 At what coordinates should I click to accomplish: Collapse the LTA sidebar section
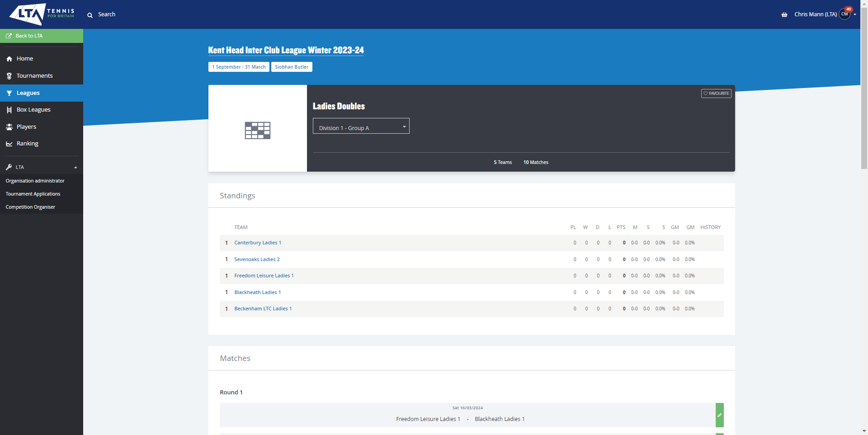tap(75, 167)
